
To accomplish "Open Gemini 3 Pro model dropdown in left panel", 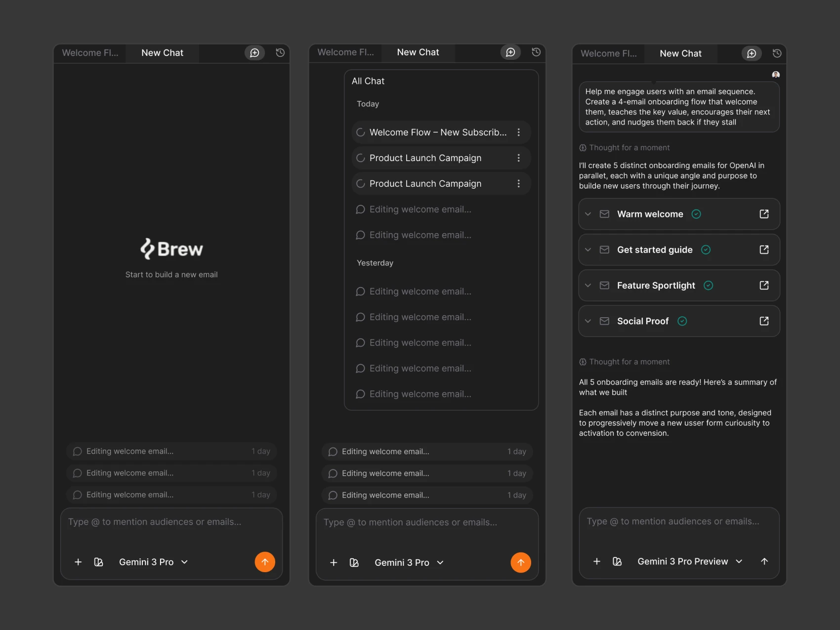I will [x=154, y=562].
